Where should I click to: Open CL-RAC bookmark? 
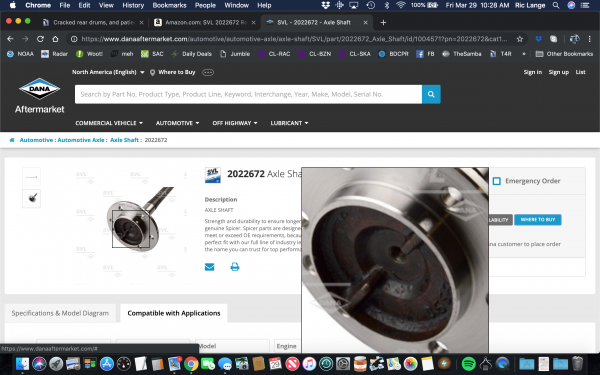tap(274, 54)
